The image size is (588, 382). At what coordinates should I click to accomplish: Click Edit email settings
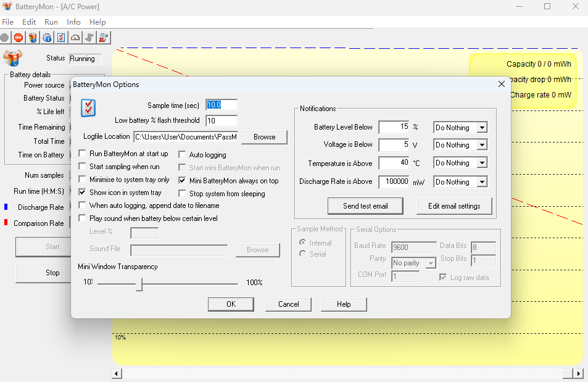pos(454,206)
